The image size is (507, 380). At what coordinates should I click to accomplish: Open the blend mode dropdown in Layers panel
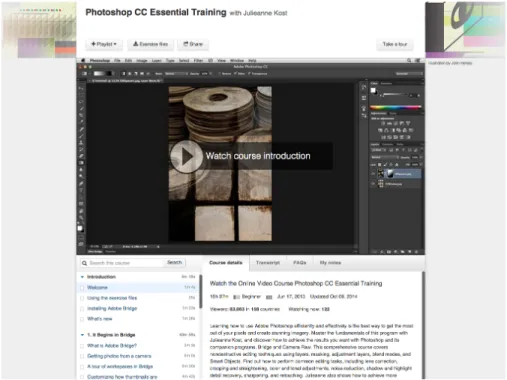(x=385, y=157)
